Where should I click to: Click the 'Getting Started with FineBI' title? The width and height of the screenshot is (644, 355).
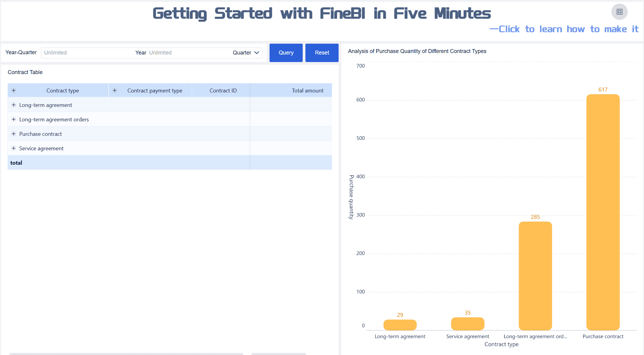coord(322,14)
